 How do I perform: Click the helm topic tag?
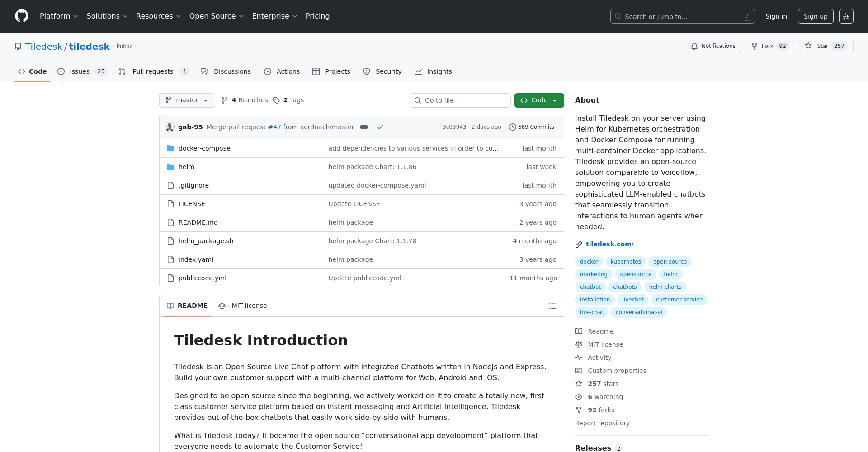point(670,274)
